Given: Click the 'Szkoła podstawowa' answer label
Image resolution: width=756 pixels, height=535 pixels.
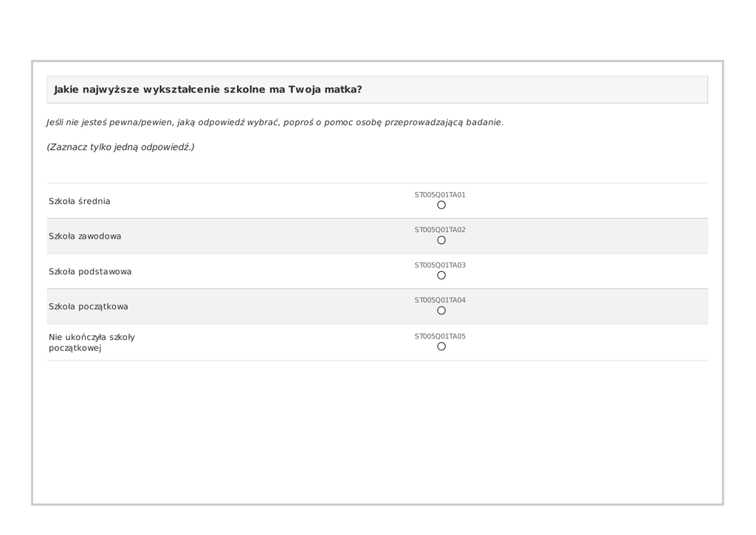Looking at the screenshot, I should 90,271.
